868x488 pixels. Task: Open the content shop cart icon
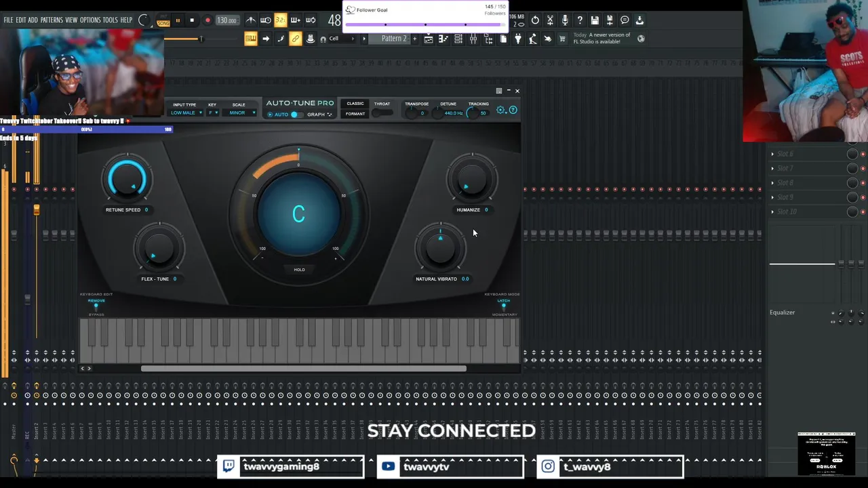tap(562, 39)
